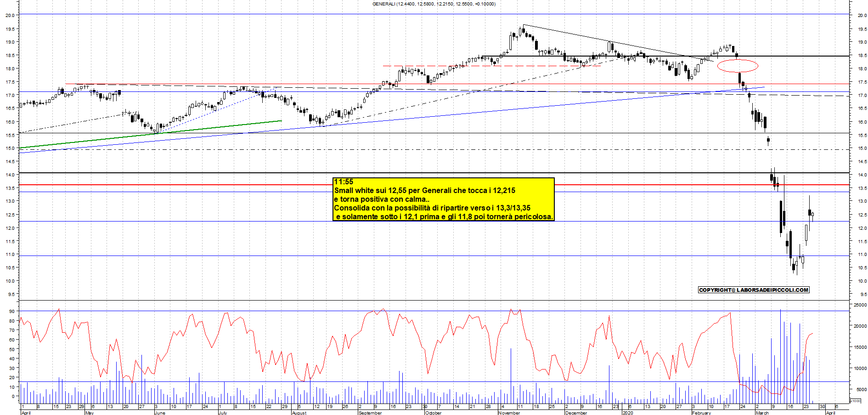Click 9.5 on the left price axis
This screenshot has height=415, width=868.
(x=11, y=294)
